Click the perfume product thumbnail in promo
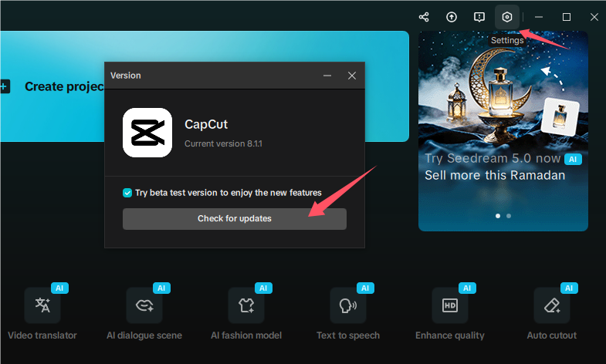 click(x=560, y=116)
